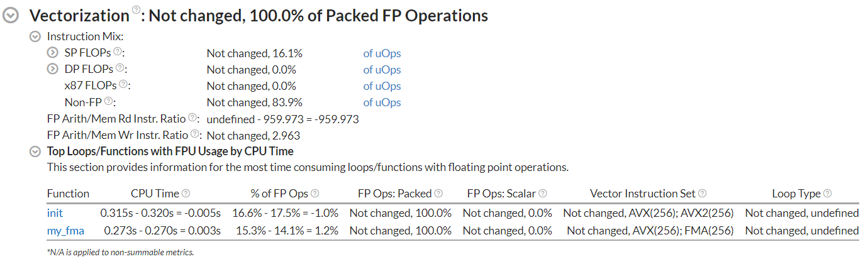
Task: Click the '% of FP Ops' column header
Action: (279, 194)
